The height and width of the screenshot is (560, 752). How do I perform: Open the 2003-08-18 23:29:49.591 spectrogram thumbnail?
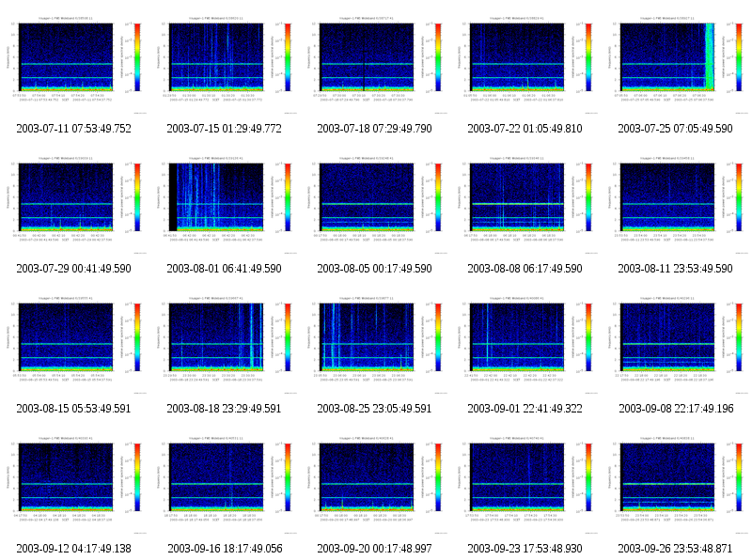click(224, 344)
